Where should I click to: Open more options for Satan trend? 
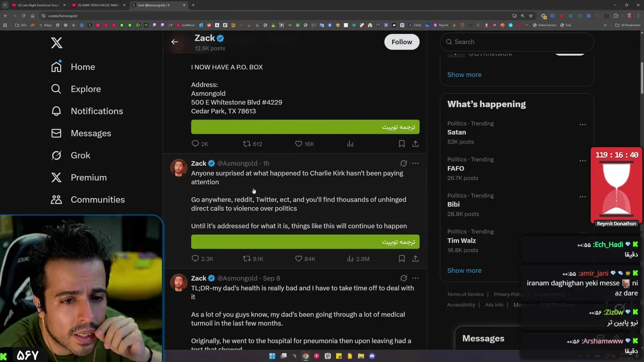(582, 124)
